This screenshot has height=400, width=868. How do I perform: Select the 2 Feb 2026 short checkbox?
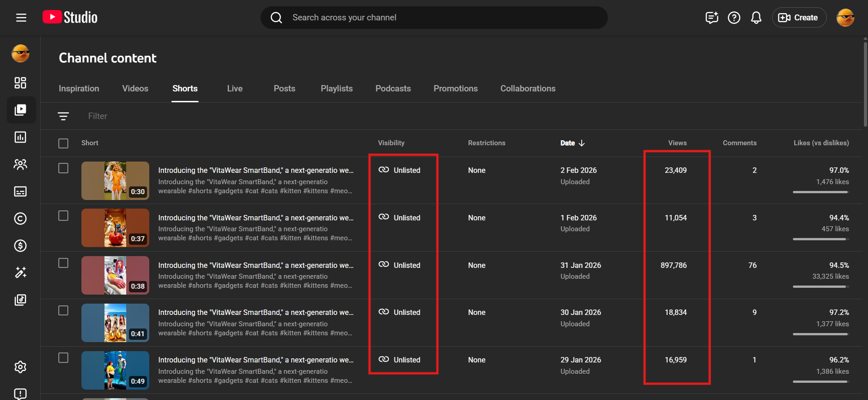[63, 168]
